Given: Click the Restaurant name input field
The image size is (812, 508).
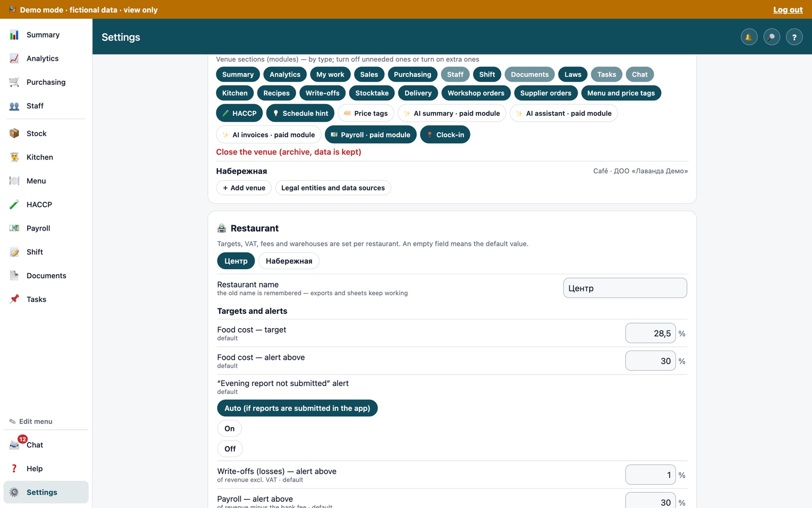Looking at the screenshot, I should coord(625,288).
